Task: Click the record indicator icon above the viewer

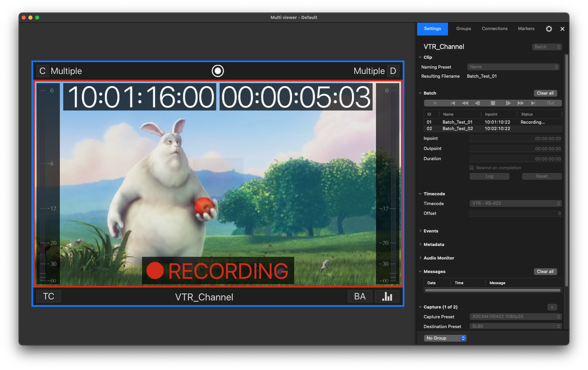Action: [x=218, y=71]
